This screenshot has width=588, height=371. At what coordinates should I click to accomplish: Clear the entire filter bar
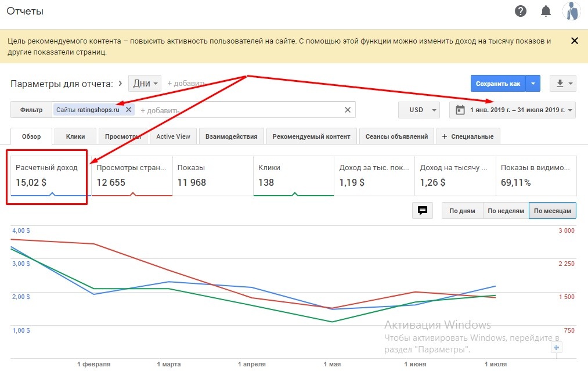click(x=348, y=110)
